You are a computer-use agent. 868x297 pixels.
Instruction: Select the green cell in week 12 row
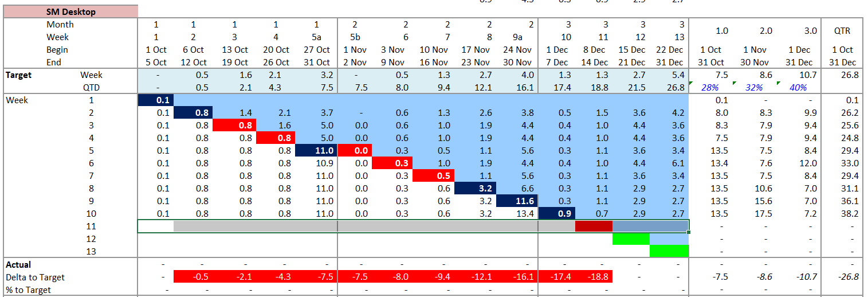[x=630, y=239]
